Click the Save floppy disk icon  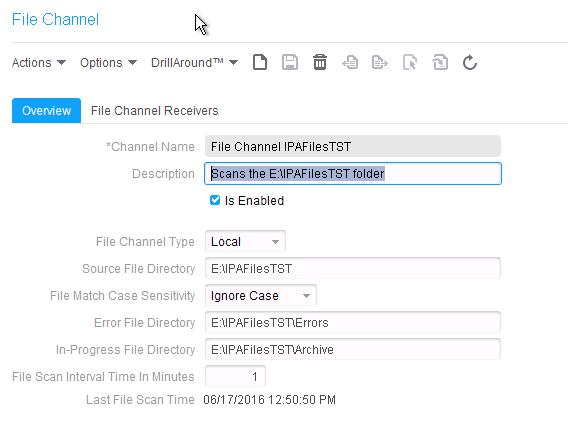290,62
